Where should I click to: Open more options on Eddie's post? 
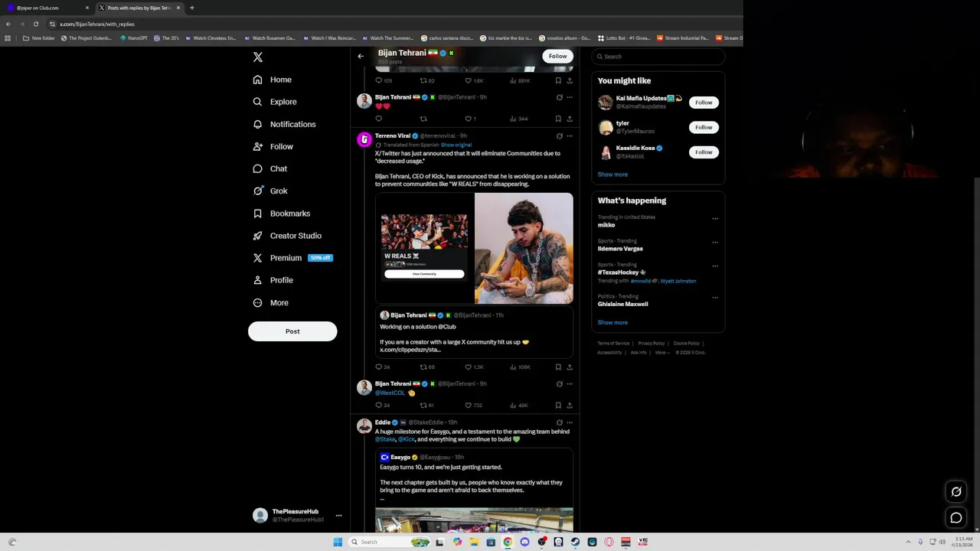(570, 422)
